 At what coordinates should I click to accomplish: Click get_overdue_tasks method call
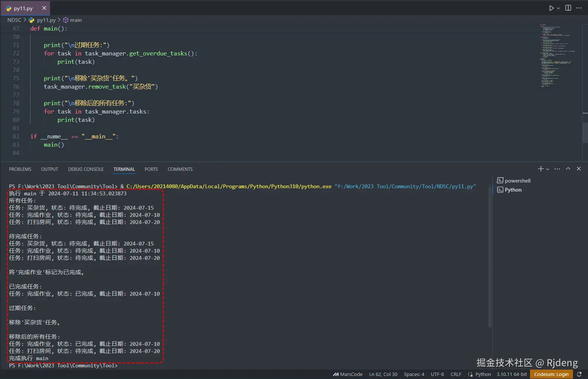point(158,53)
